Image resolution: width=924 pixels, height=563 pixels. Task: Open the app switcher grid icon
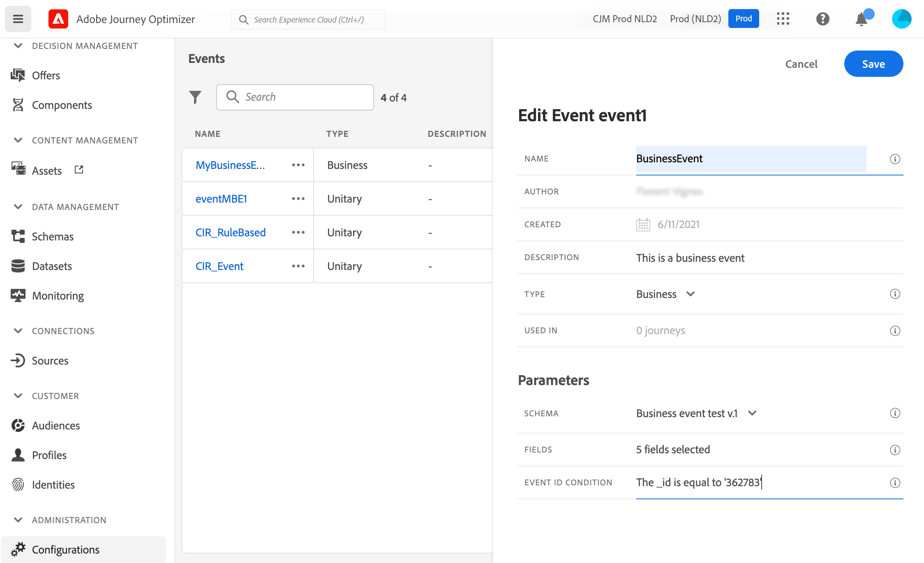coord(783,19)
